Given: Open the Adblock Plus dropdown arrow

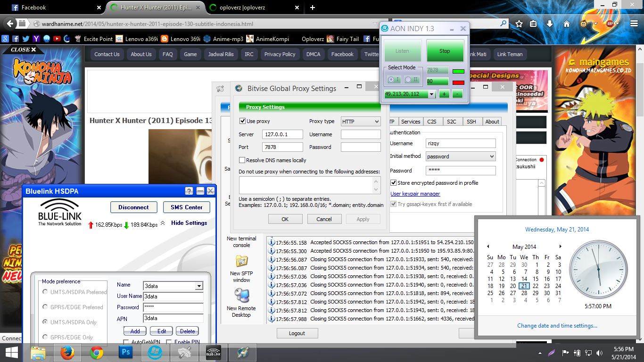Looking at the screenshot, I should (x=618, y=24).
